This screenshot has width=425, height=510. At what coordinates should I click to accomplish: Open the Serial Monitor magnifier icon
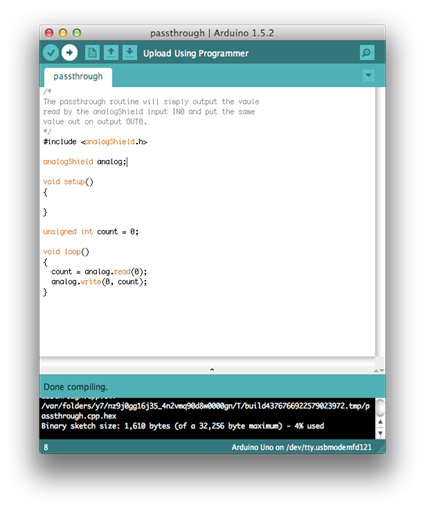[x=367, y=53]
